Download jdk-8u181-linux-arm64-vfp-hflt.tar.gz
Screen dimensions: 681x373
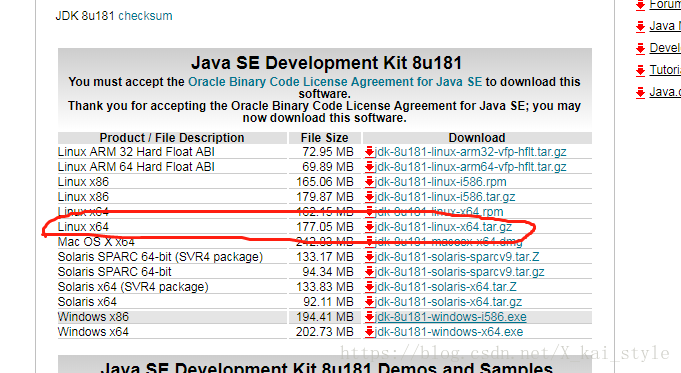471,167
